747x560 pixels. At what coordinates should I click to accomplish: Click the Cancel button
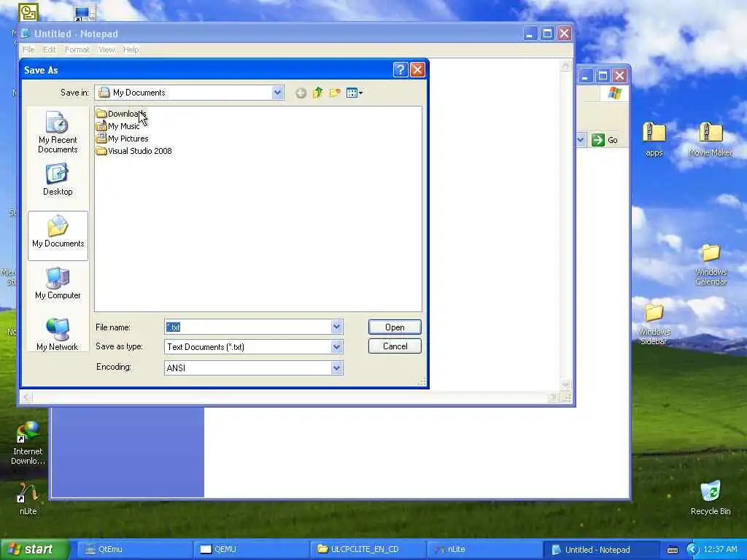pyautogui.click(x=395, y=346)
